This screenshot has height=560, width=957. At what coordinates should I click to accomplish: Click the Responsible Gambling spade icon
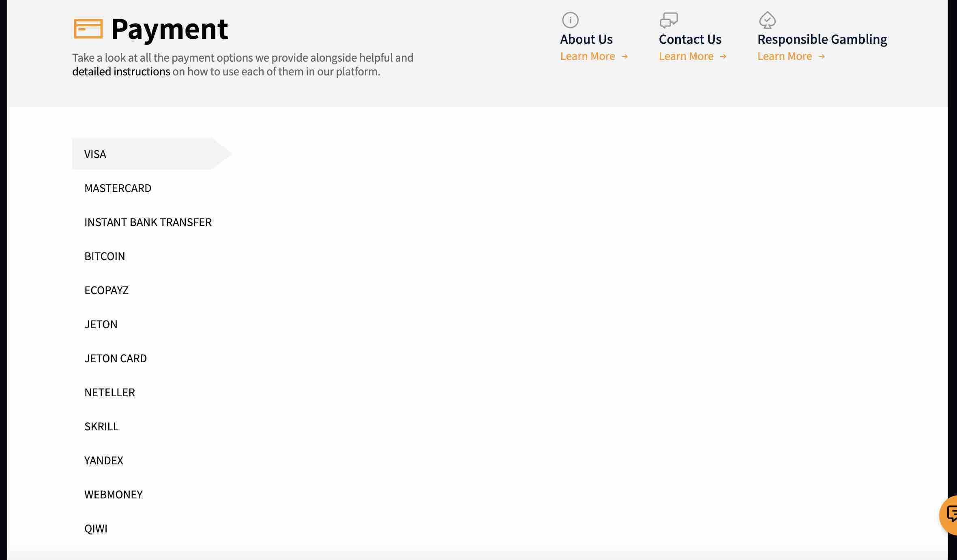pos(767,20)
